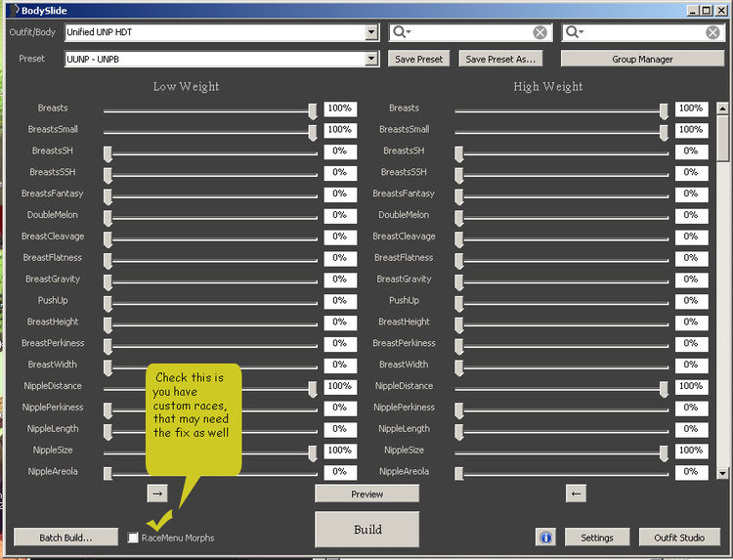Click the Low Weight Breasts percentage field
Screen dimensions: 733x560
(340, 108)
